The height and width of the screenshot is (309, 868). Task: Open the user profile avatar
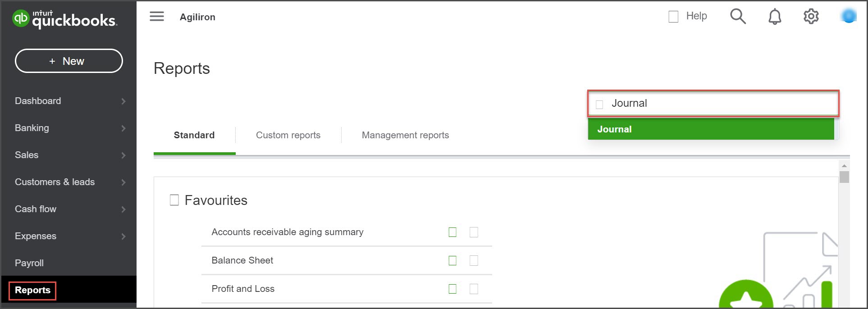[849, 16]
